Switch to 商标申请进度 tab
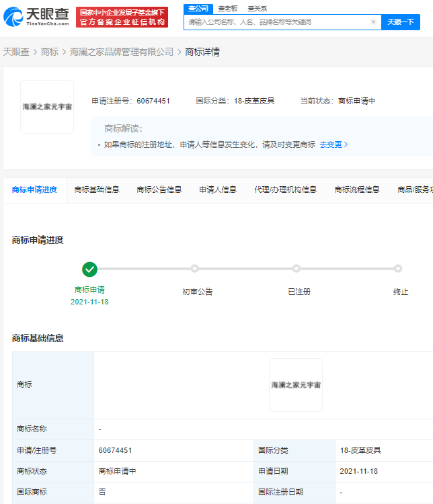 [34, 190]
